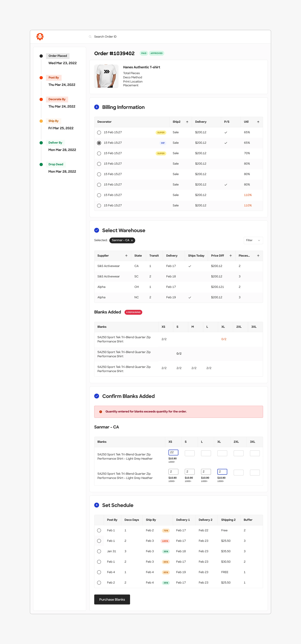Viewport: 301px width, 644px height.
Task: Click the red 0/2 XL cell
Action: pyautogui.click(x=224, y=339)
